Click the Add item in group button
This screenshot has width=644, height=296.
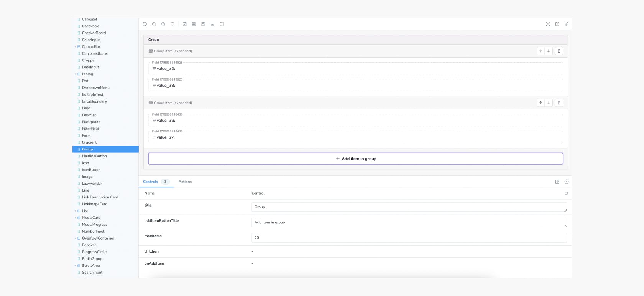pyautogui.click(x=356, y=159)
